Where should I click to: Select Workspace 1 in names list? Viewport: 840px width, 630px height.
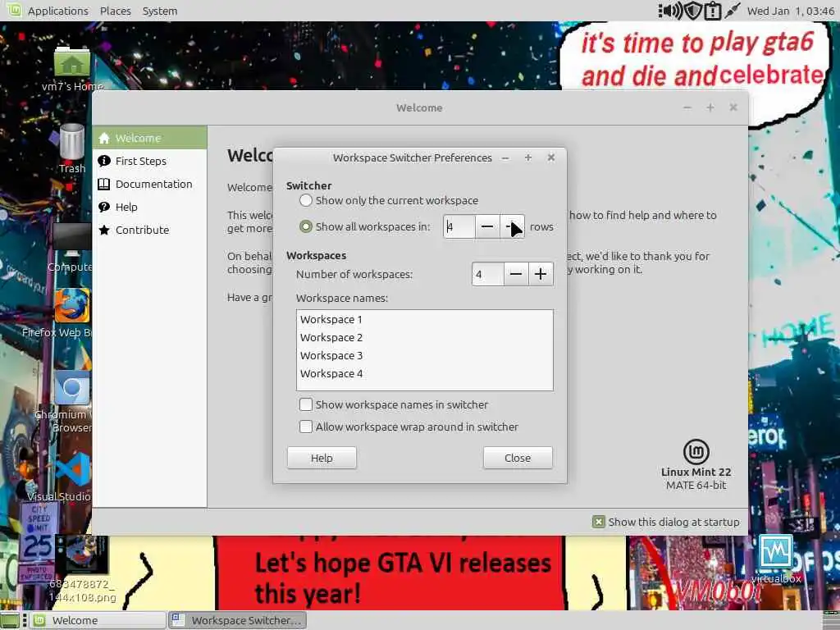[424, 319]
